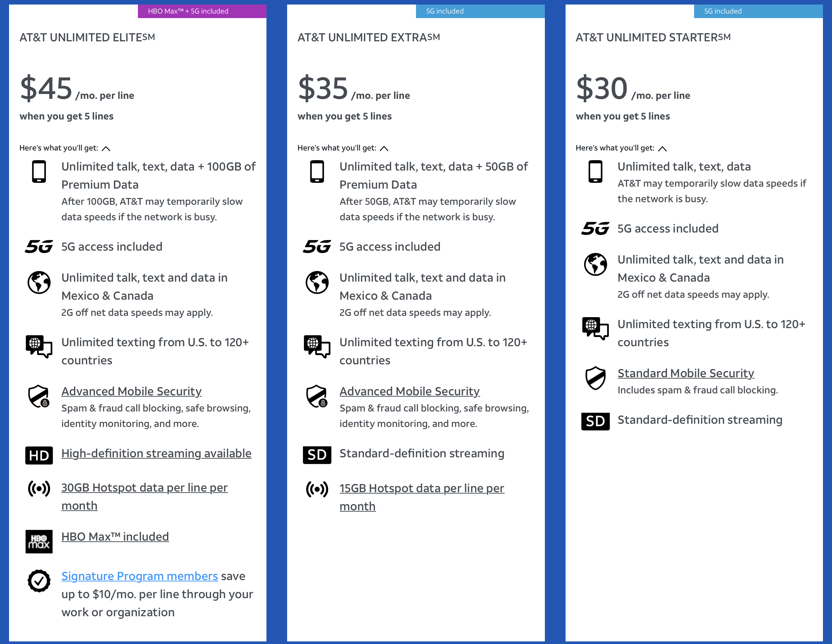Open the HBO Max included link
Screen dimensions: 832x644
pyautogui.click(x=115, y=536)
